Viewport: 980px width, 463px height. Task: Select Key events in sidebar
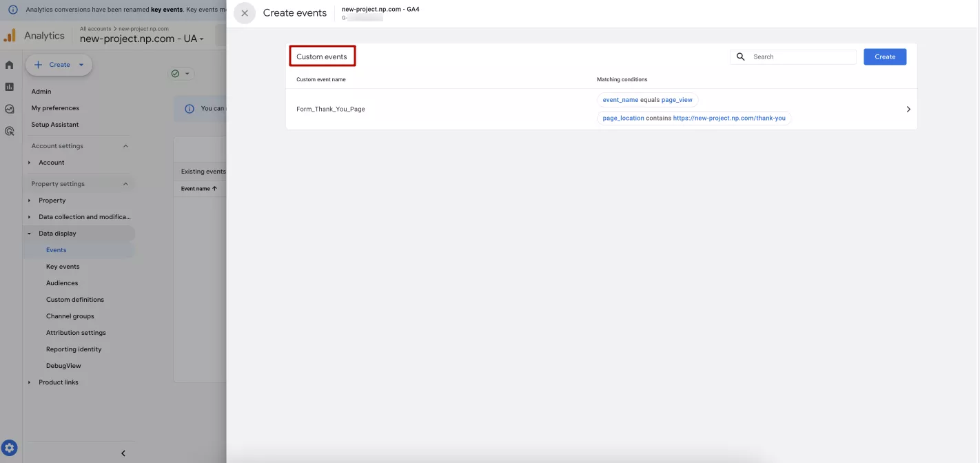click(x=63, y=267)
